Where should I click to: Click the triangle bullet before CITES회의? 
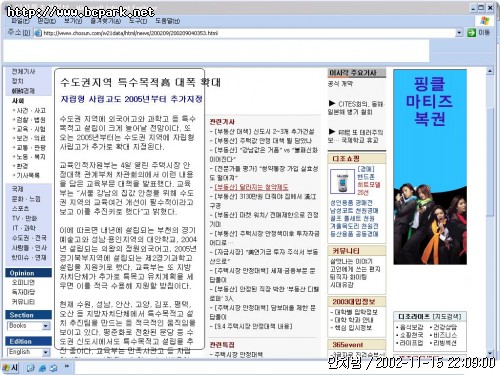(x=332, y=103)
